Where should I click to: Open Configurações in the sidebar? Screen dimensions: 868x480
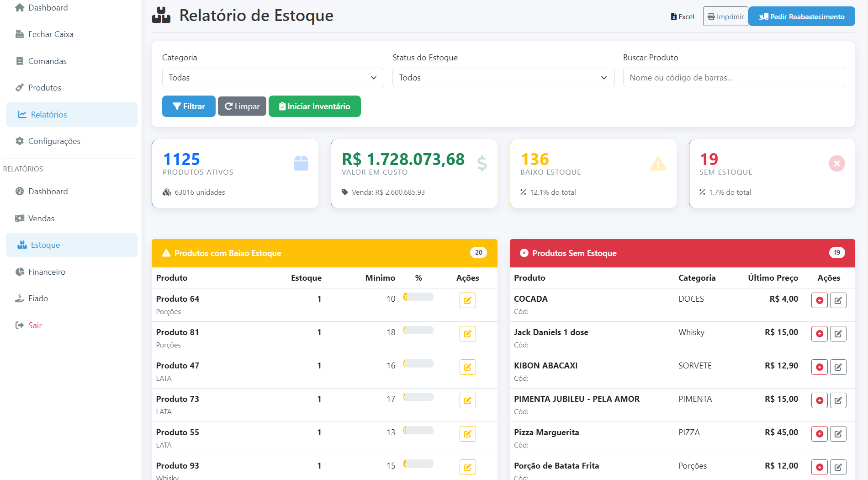54,141
